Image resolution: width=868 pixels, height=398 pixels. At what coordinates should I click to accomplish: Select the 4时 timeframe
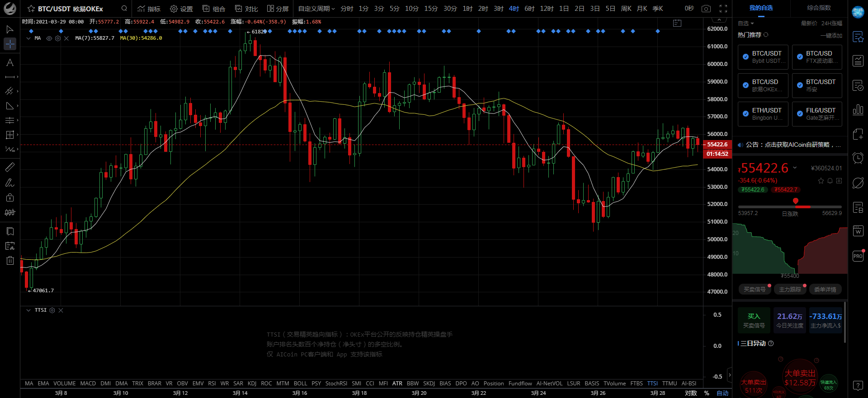click(514, 9)
